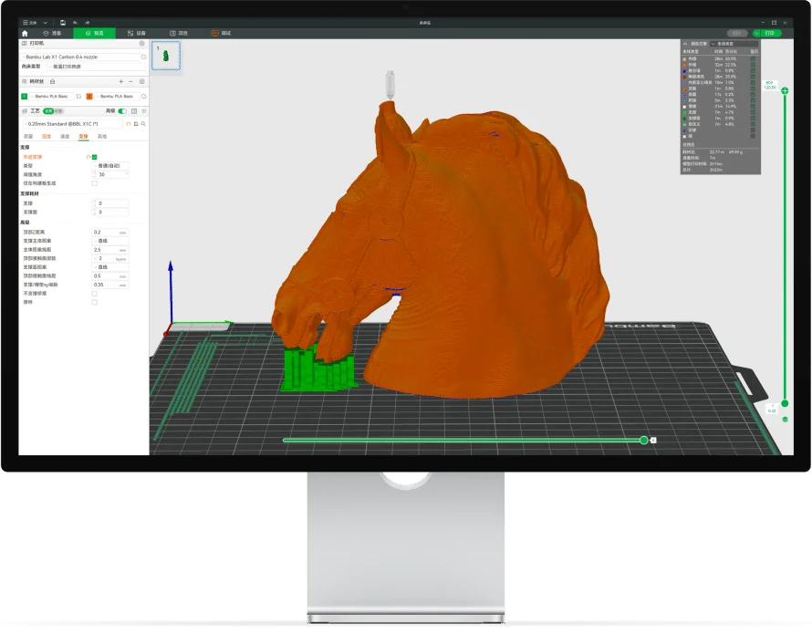The width and height of the screenshot is (812, 644).
Task: Click the save-preset icon beside process preset
Action: [136, 124]
